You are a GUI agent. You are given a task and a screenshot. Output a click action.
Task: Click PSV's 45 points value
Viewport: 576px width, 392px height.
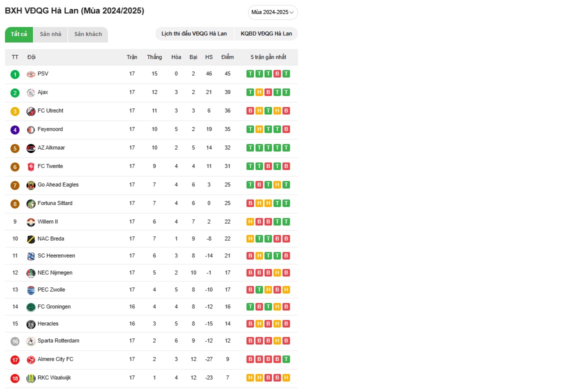[x=227, y=73]
